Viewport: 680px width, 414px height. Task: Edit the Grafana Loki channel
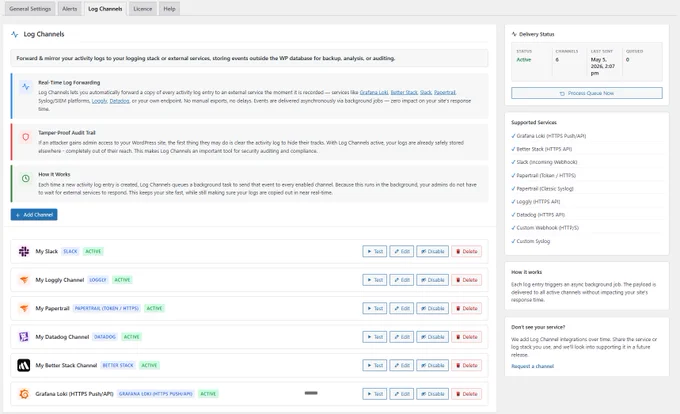pos(402,394)
